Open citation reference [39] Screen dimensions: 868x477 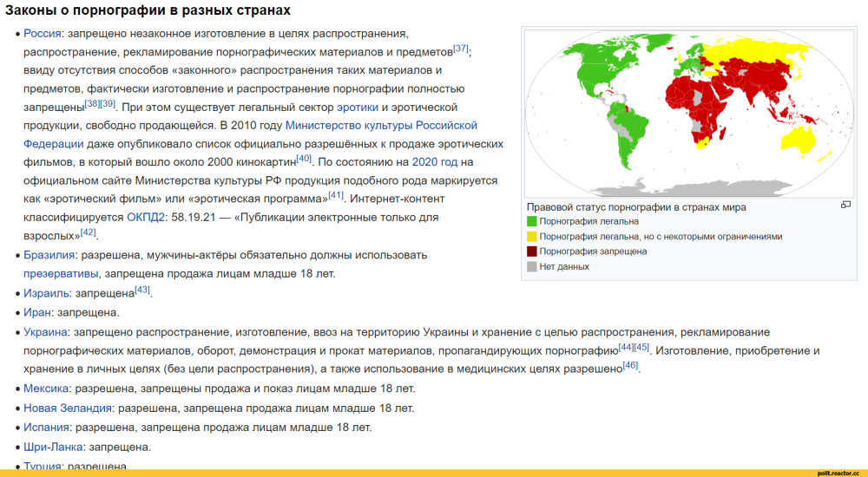pyautogui.click(x=108, y=103)
